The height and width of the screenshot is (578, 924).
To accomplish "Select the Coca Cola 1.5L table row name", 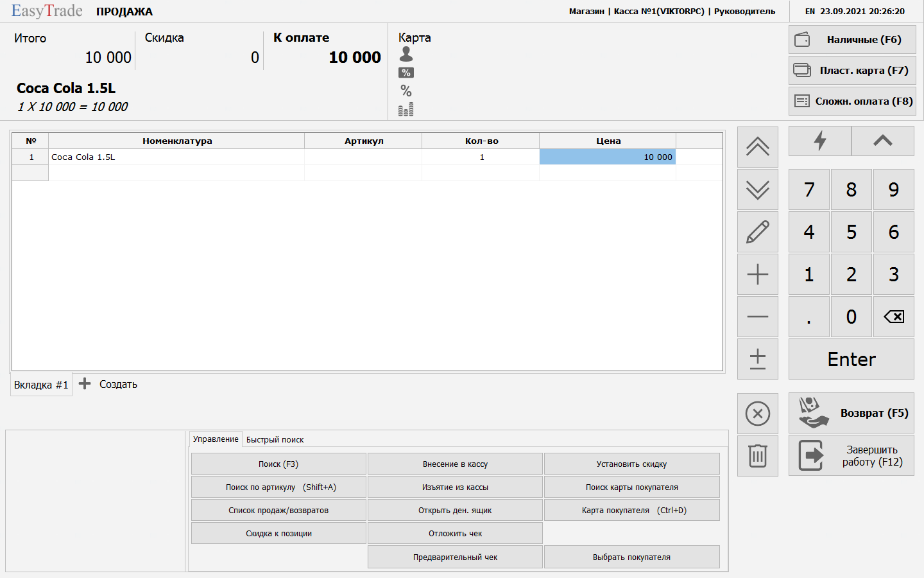I will click(x=176, y=157).
